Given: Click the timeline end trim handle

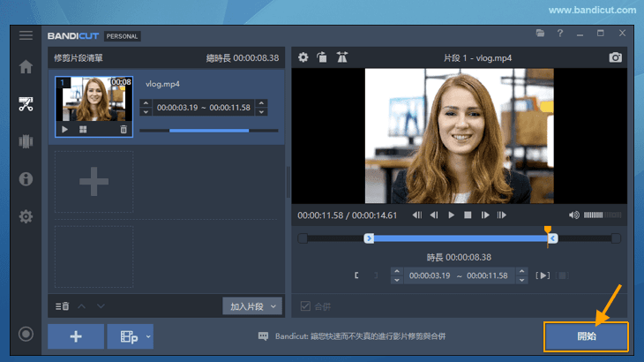Looking at the screenshot, I should click(x=553, y=238).
